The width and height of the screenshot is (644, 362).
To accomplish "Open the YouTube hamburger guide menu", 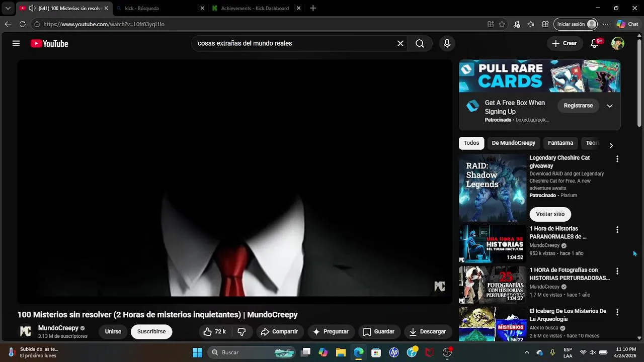I will click(16, 44).
